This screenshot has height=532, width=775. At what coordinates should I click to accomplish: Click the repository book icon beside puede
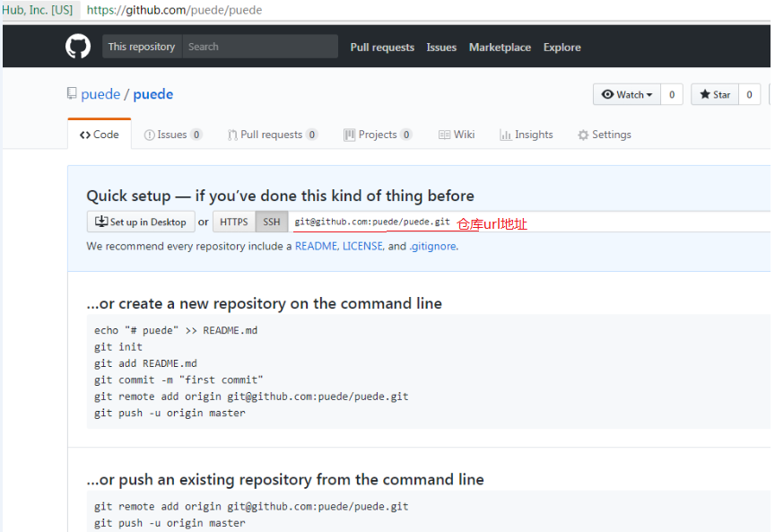tap(72, 93)
